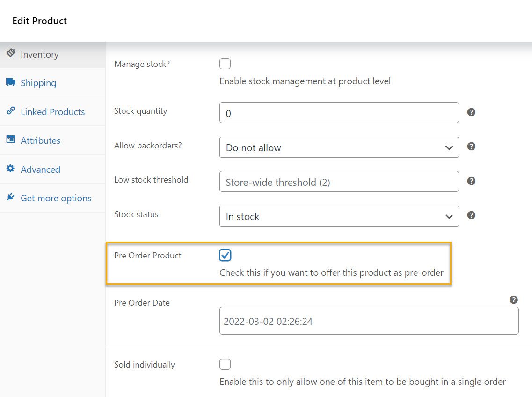Click the 'Stock quantity' label
Viewport: 532px width, 397px height.
pos(140,111)
